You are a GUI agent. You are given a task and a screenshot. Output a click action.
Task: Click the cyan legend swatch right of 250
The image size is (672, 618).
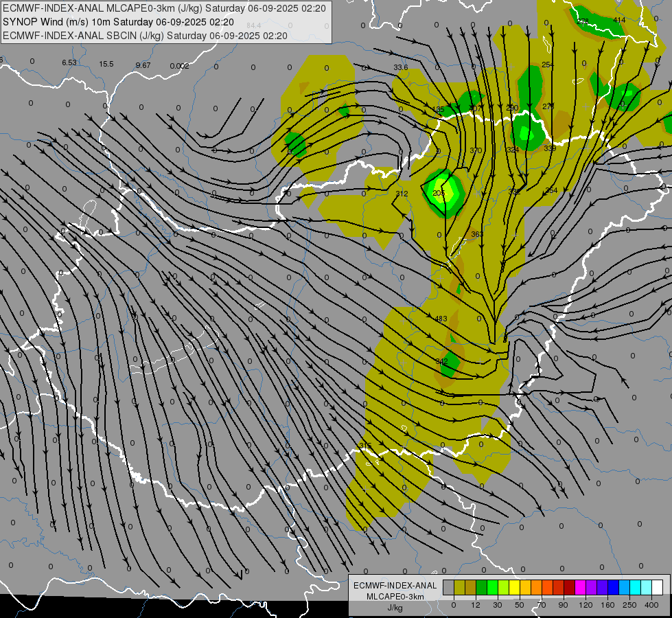pyautogui.click(x=635, y=587)
